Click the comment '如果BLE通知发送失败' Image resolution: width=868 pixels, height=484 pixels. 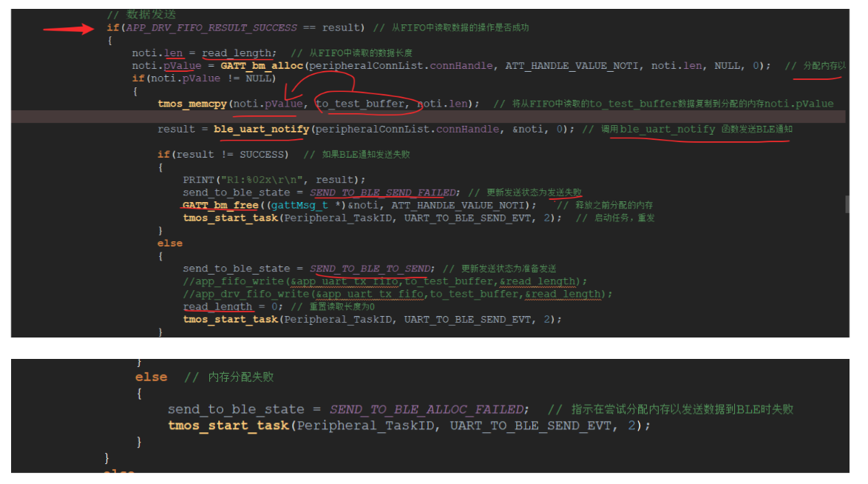[366, 155]
